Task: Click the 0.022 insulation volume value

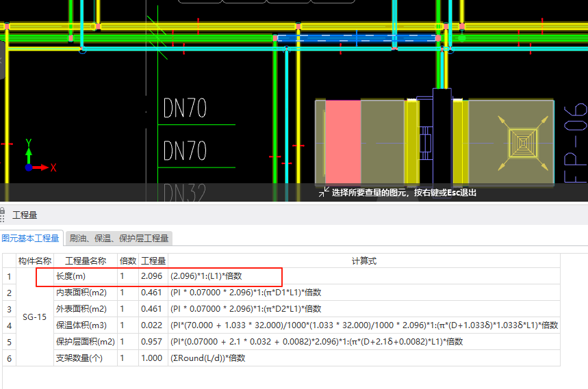Action: 151,325
